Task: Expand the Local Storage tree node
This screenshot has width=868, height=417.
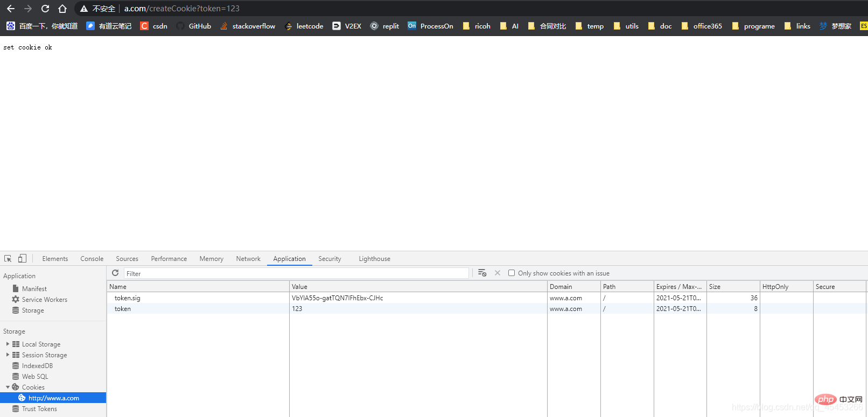Action: (x=8, y=344)
